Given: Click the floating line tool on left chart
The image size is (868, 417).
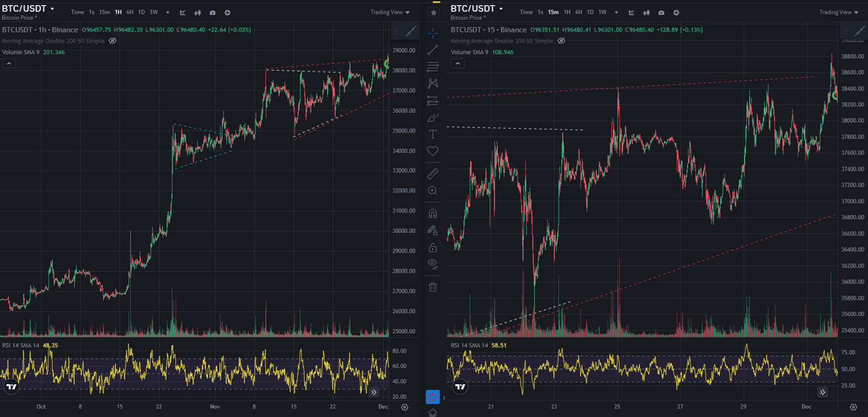Looking at the screenshot, I should [411, 32].
